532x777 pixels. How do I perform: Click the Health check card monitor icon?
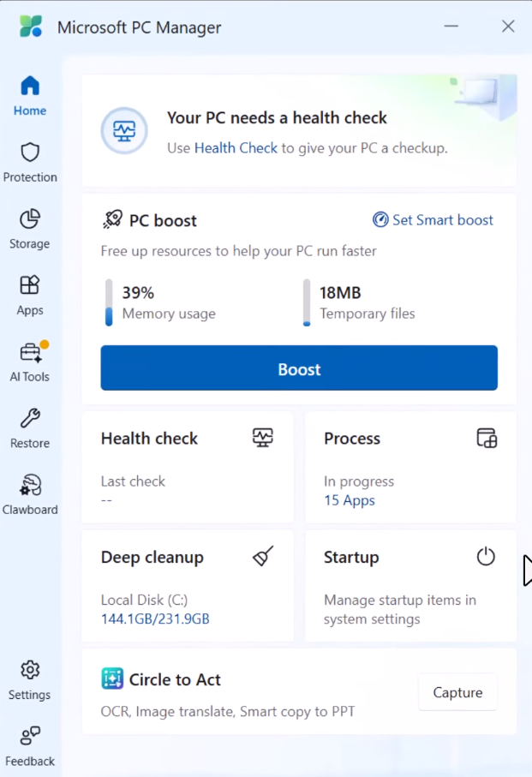point(262,438)
